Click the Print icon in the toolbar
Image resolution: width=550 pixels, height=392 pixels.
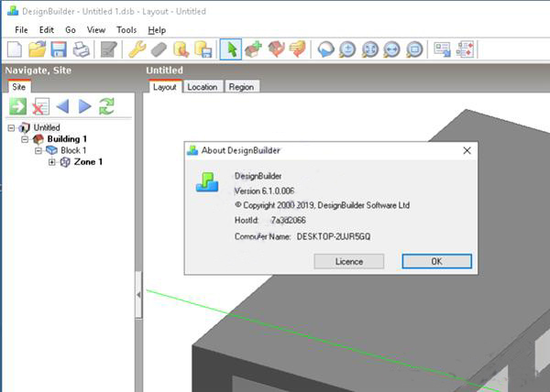click(81, 49)
